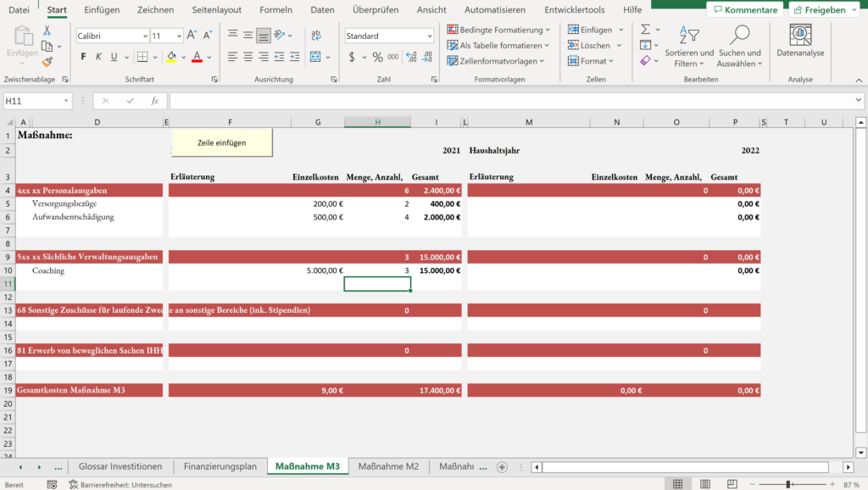Open the Maßnahme M2 sheet tab
This screenshot has width=868, height=490.
pos(388,465)
